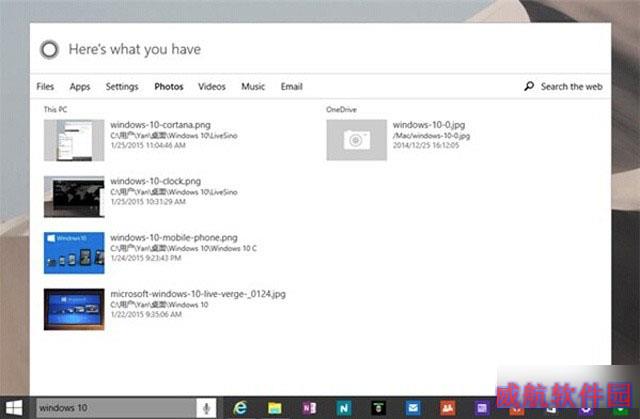This screenshot has width=640, height=419.
Task: Click the Search the web link
Action: [571, 86]
